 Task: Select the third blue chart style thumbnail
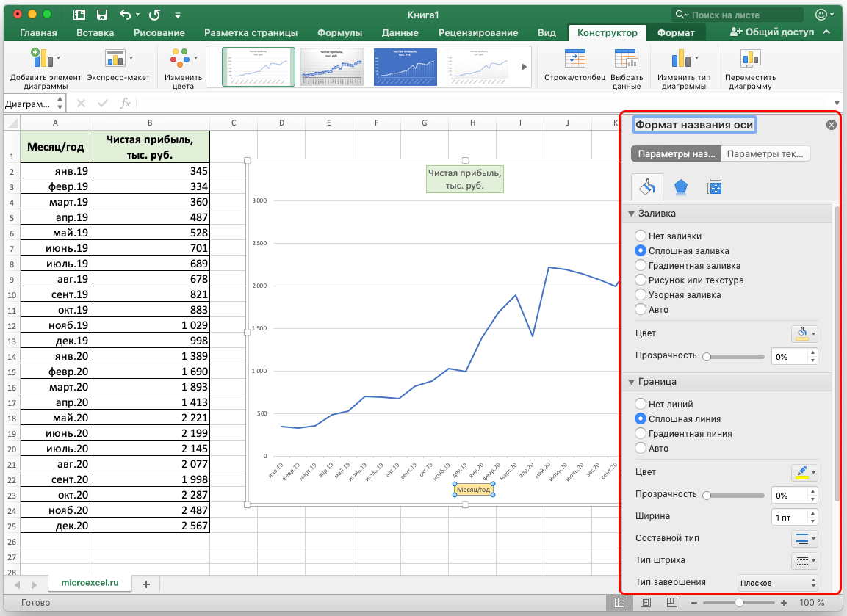pyautogui.click(x=405, y=67)
